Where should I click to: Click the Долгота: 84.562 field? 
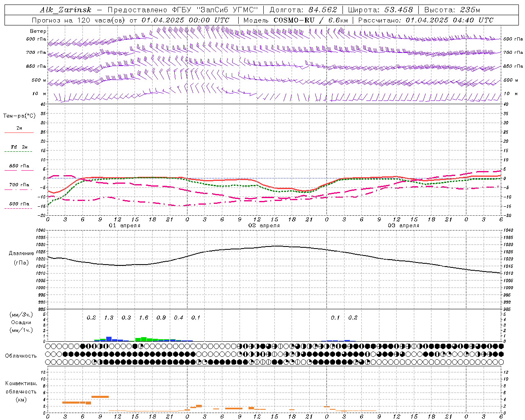pos(303,10)
